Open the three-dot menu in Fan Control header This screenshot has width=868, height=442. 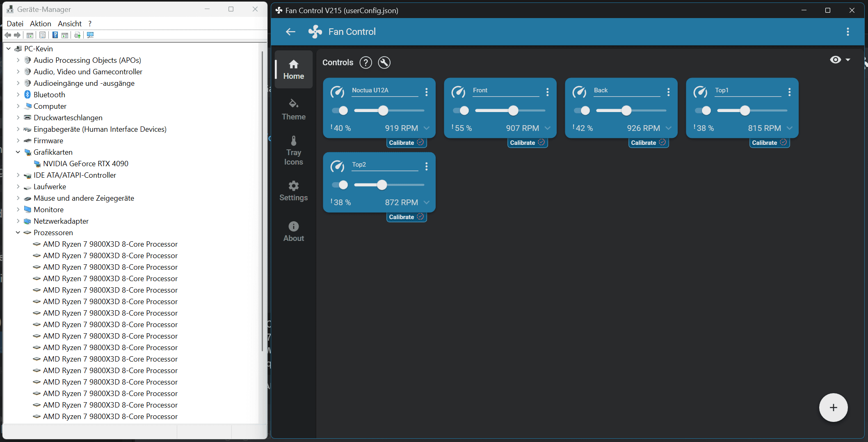point(847,32)
